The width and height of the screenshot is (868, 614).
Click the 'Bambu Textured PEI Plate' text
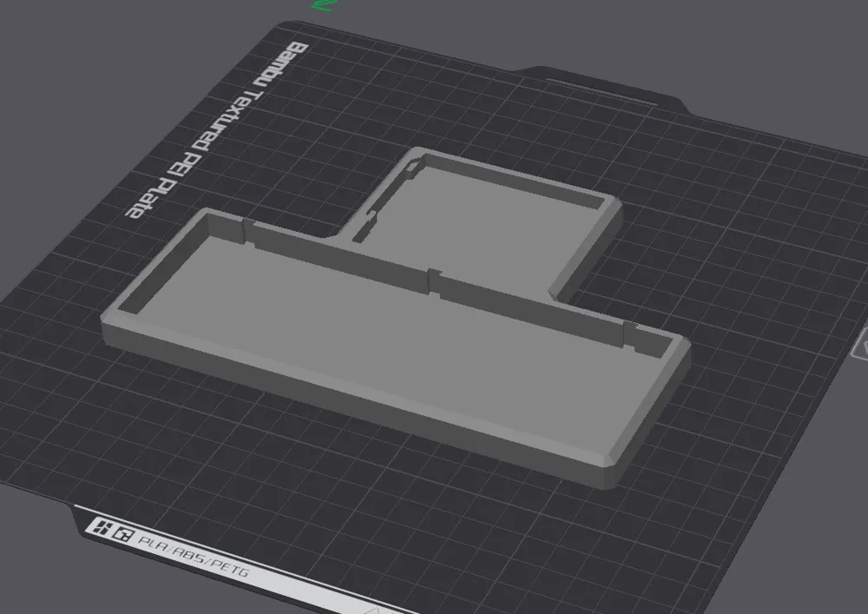[x=212, y=129]
